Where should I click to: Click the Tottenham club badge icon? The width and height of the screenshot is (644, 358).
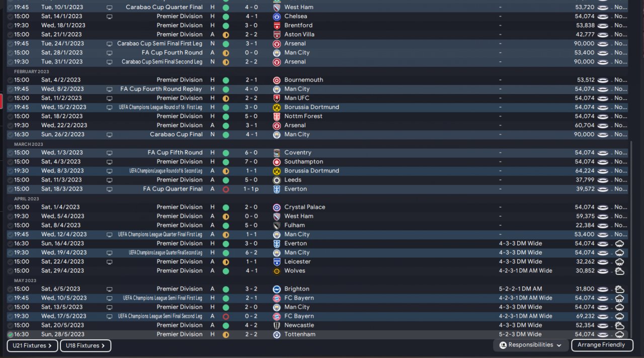(276, 334)
